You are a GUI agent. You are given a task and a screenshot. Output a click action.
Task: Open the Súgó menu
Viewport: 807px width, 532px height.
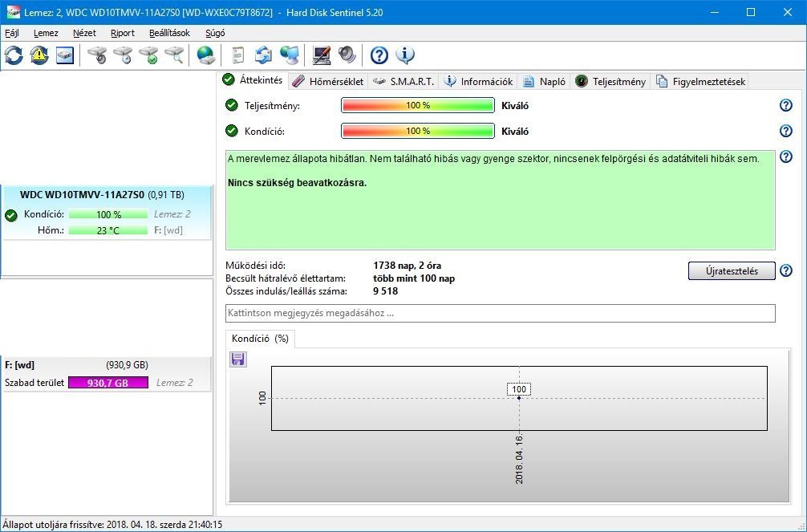click(x=215, y=33)
